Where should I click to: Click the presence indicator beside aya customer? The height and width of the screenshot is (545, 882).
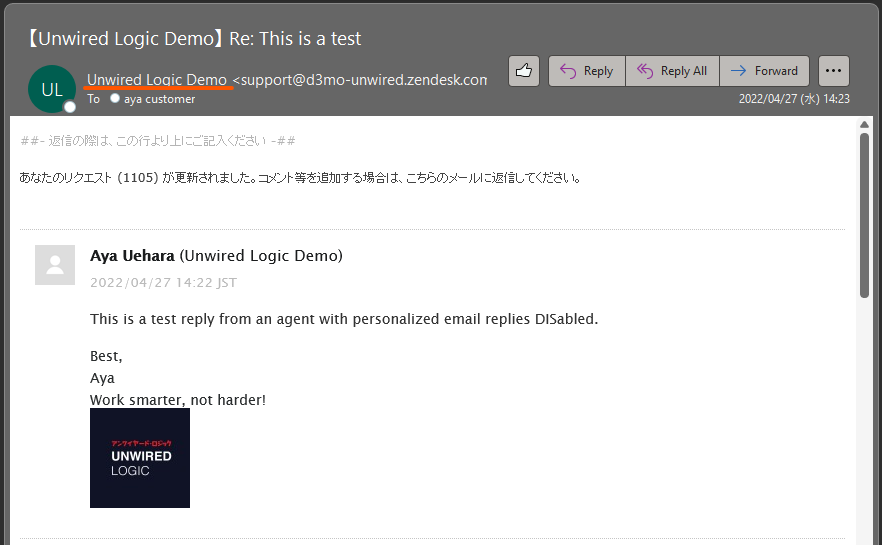click(115, 98)
